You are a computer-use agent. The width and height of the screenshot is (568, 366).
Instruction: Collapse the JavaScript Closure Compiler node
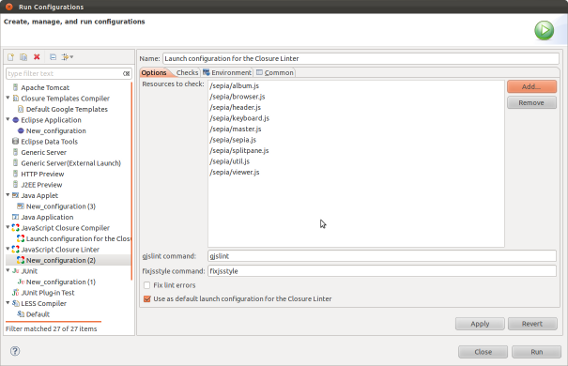tap(8, 227)
